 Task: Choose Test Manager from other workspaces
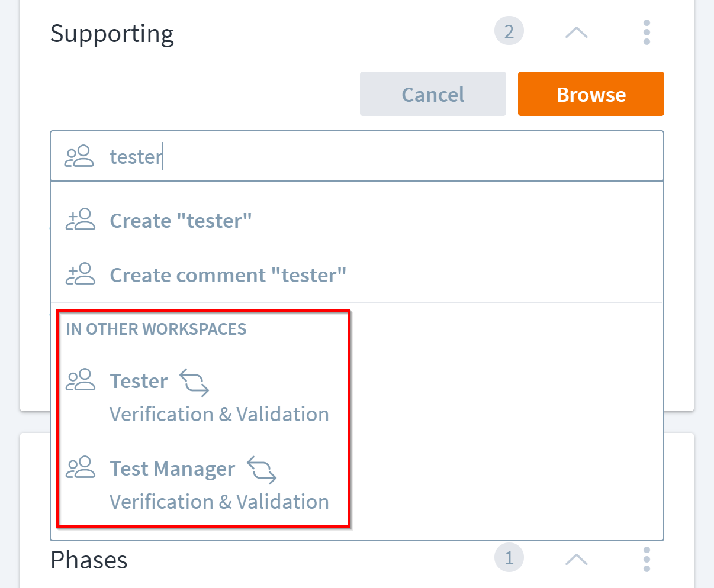click(172, 469)
